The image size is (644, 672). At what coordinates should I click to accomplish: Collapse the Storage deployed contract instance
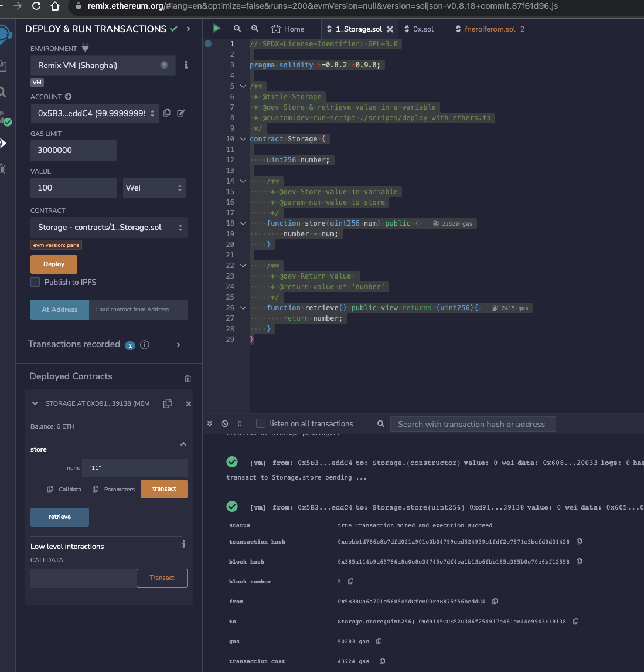pos(35,403)
